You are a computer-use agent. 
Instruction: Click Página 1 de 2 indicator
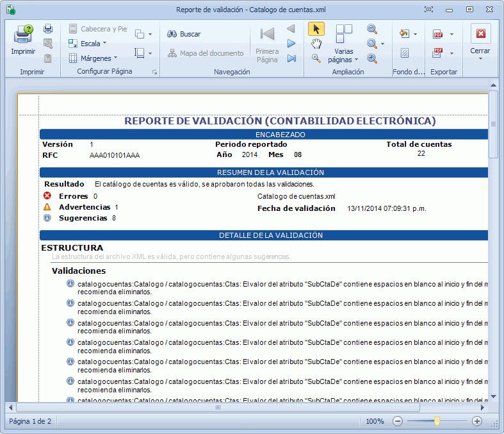[30, 421]
